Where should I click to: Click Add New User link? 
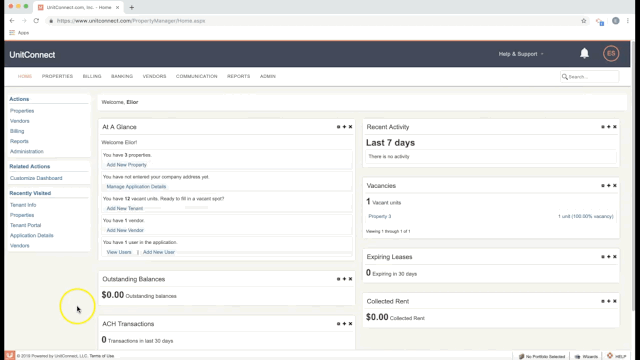click(x=159, y=252)
